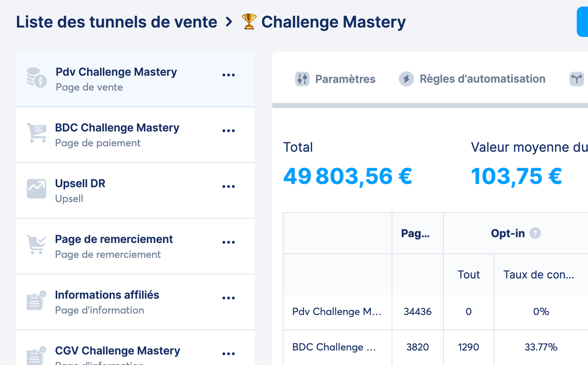Open the Règles d'automatisation tab
The height and width of the screenshot is (365, 588).
coord(482,79)
